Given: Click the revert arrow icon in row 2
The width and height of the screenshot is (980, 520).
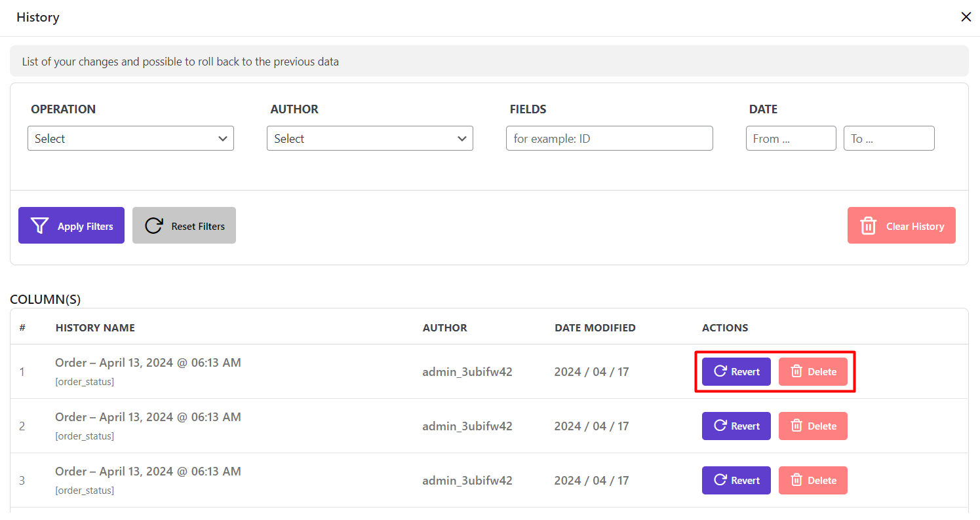Looking at the screenshot, I should (720, 426).
